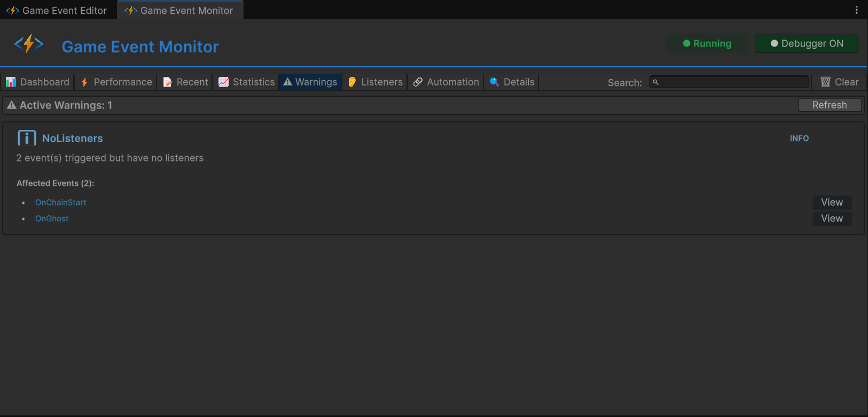
Task: View the OnGhost event
Action: click(x=832, y=218)
